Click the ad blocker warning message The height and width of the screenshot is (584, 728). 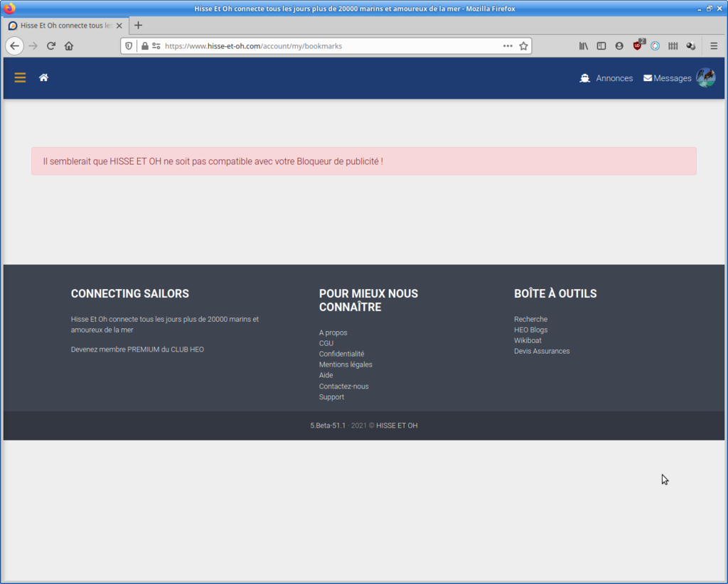pyautogui.click(x=364, y=161)
